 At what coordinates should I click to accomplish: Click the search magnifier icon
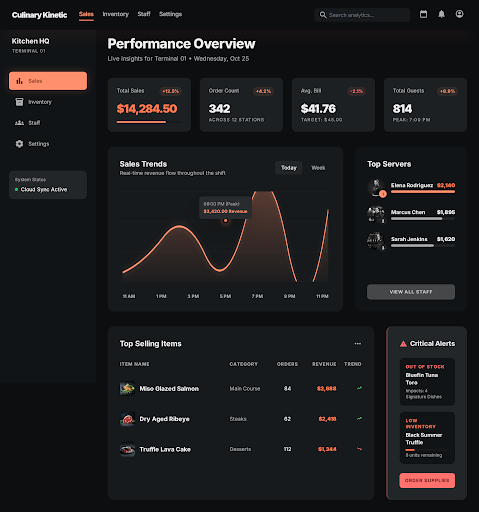[323, 15]
